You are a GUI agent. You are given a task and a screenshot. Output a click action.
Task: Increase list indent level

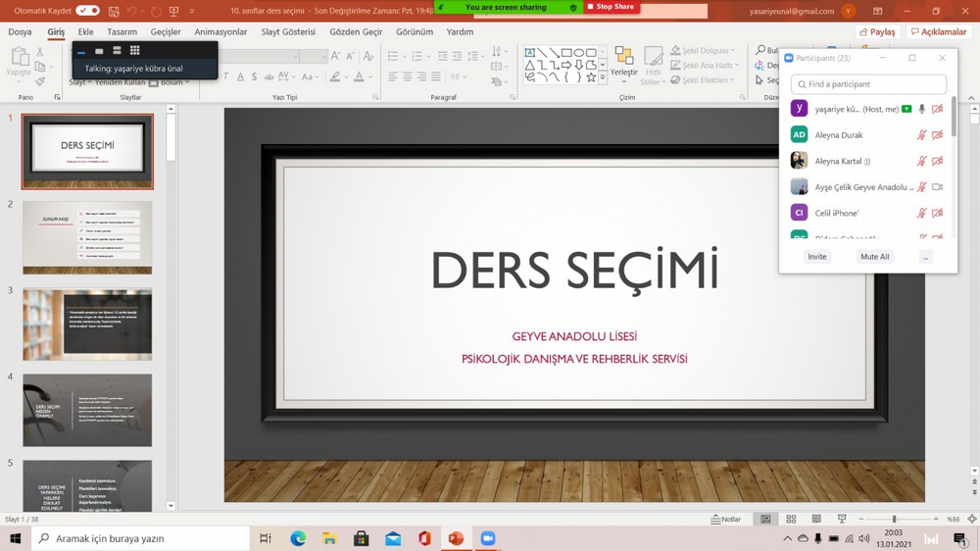457,56
